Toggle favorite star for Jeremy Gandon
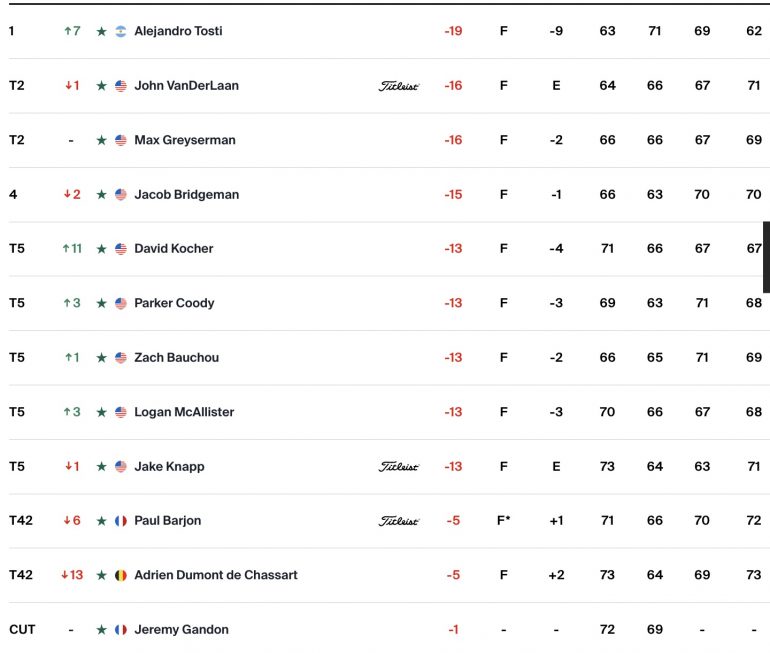The image size is (770, 653). [102, 629]
